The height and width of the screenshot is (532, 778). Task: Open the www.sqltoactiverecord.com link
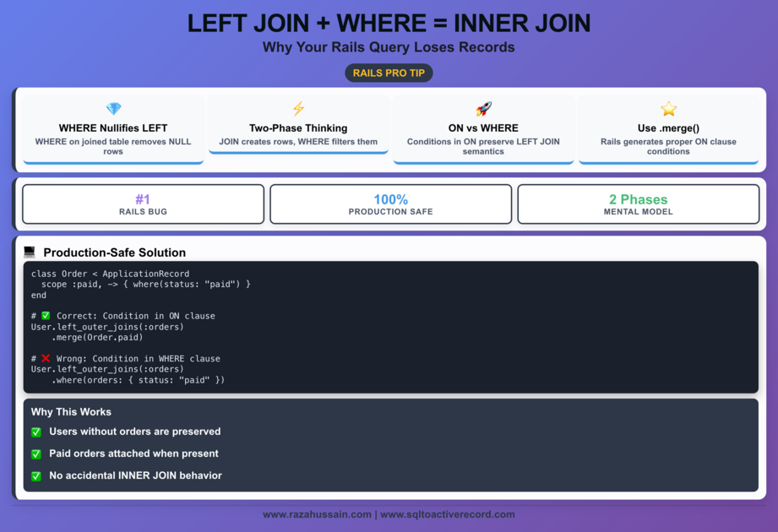pyautogui.click(x=448, y=514)
